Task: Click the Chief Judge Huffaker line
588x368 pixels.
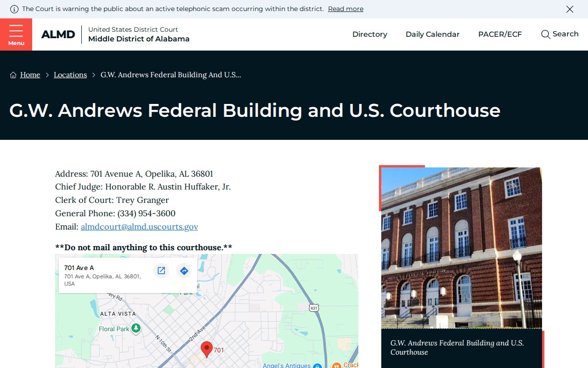Action: pos(143,187)
